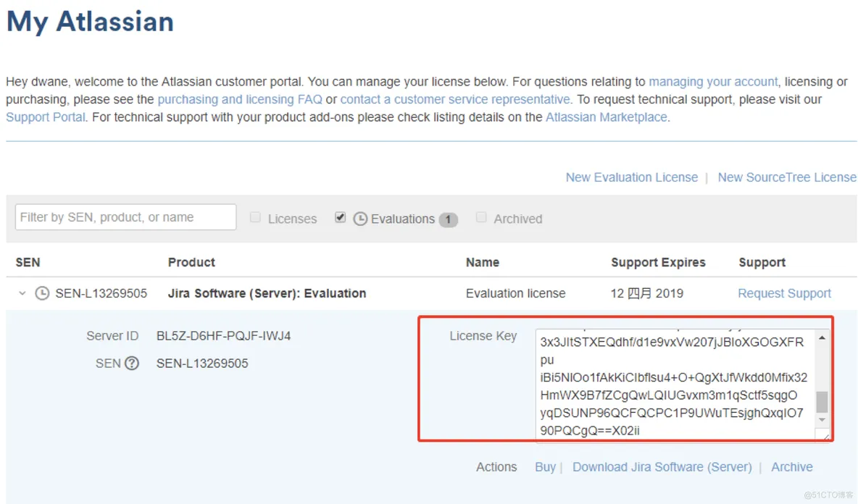This screenshot has width=858, height=504.
Task: Tick the Archived checkbox
Action: (481, 217)
